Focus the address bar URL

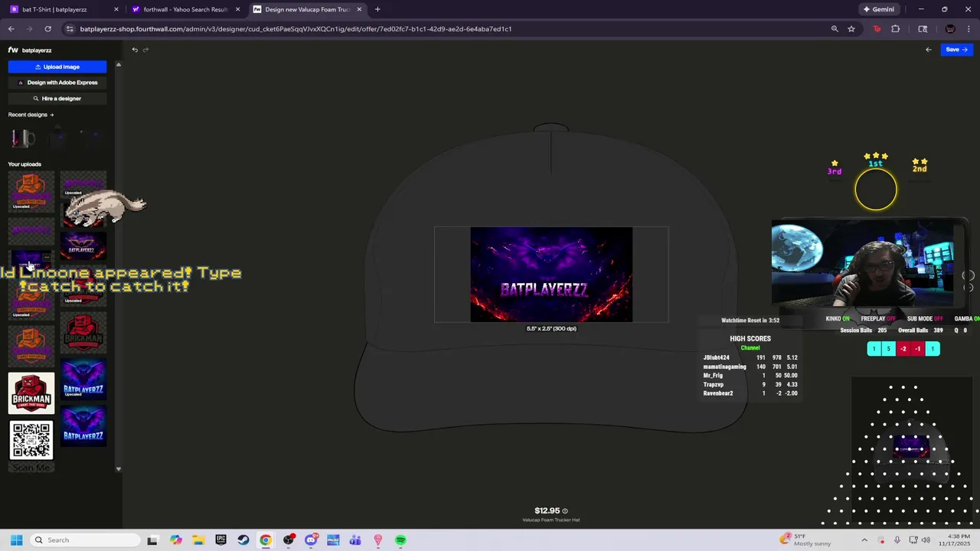point(296,29)
